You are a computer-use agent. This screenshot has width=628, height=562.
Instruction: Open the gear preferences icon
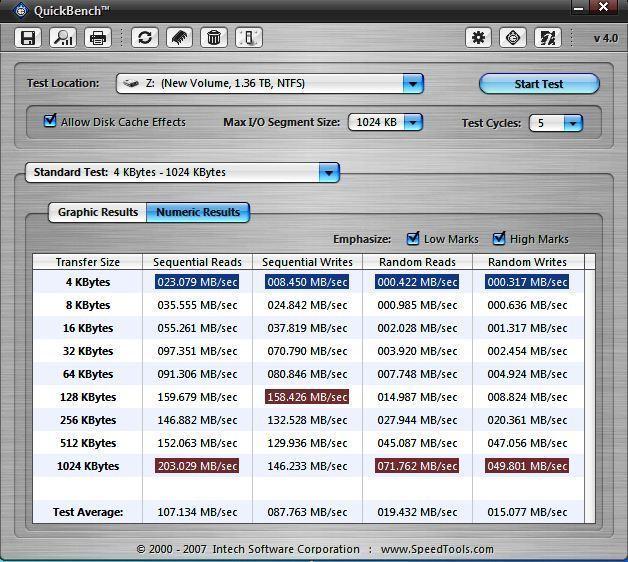[478, 38]
